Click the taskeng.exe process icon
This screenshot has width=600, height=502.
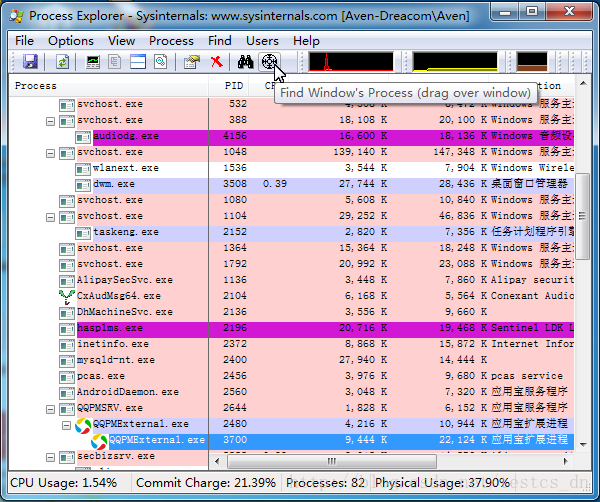coord(83,233)
